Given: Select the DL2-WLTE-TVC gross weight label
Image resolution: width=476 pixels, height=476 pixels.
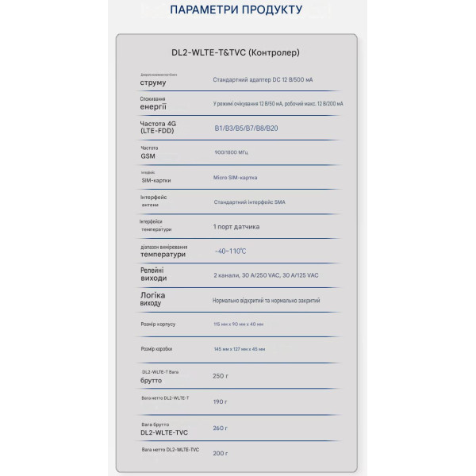Looking at the screenshot, I should tap(164, 428).
